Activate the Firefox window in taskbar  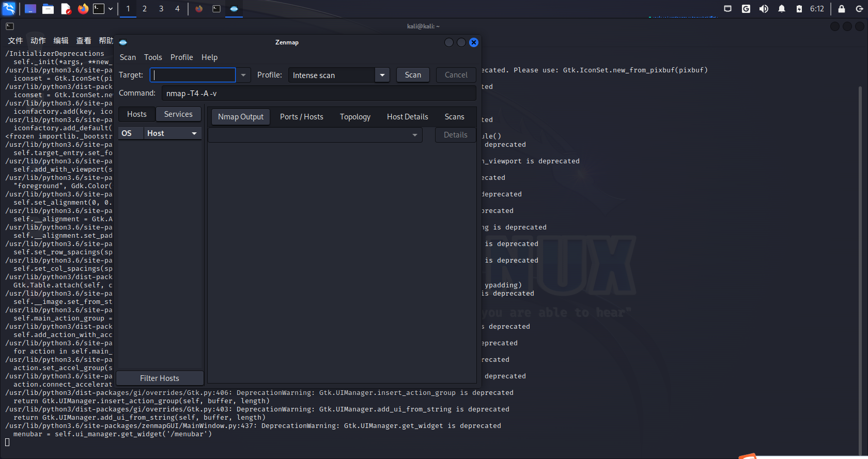tap(199, 9)
